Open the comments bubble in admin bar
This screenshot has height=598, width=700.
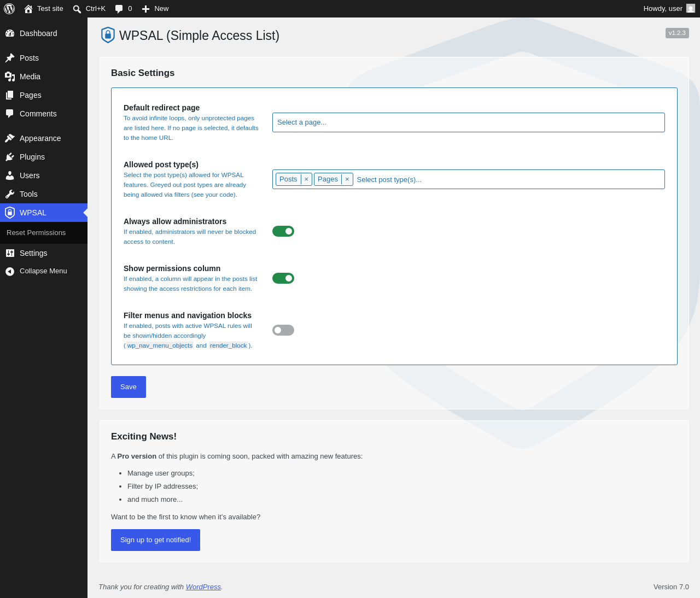pyautogui.click(x=119, y=9)
